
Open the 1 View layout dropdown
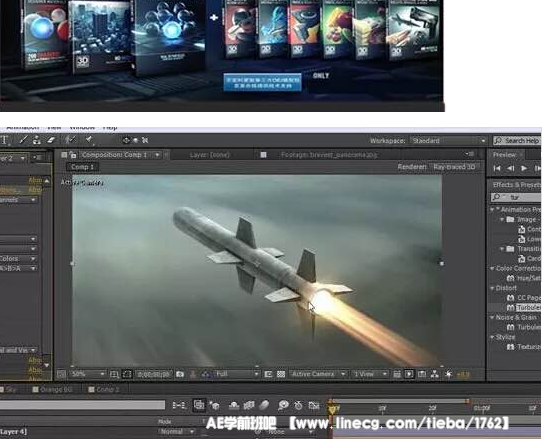[x=370, y=374]
